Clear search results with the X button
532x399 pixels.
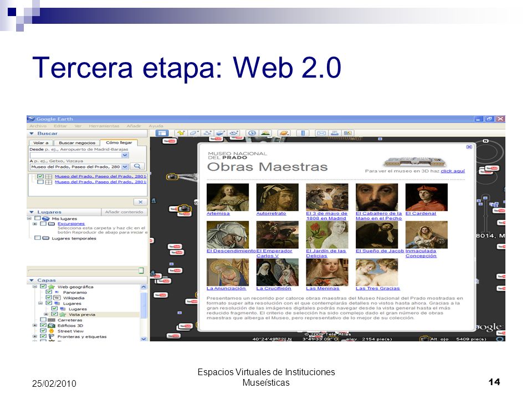[x=140, y=202]
